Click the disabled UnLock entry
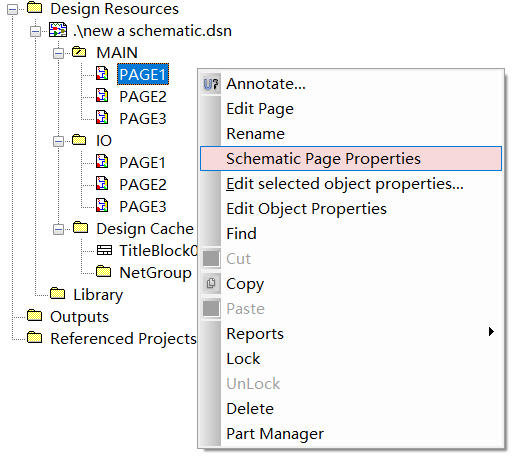This screenshot has width=525, height=469. [x=253, y=384]
